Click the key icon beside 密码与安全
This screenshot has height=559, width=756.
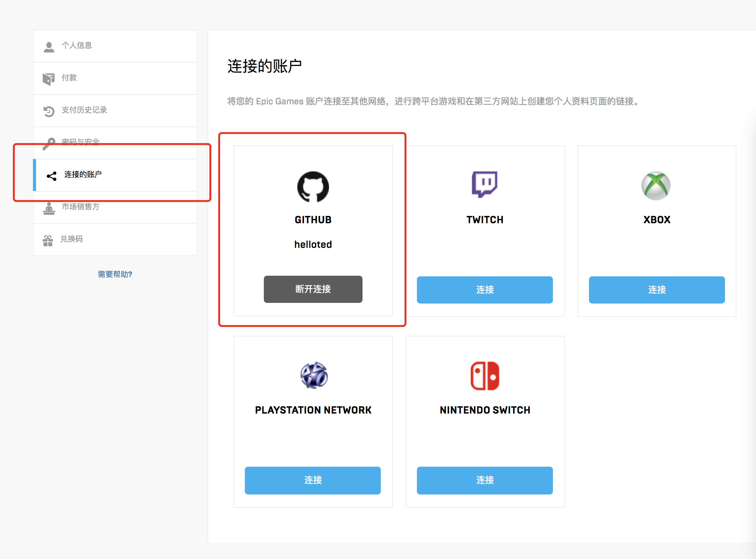pos(49,144)
